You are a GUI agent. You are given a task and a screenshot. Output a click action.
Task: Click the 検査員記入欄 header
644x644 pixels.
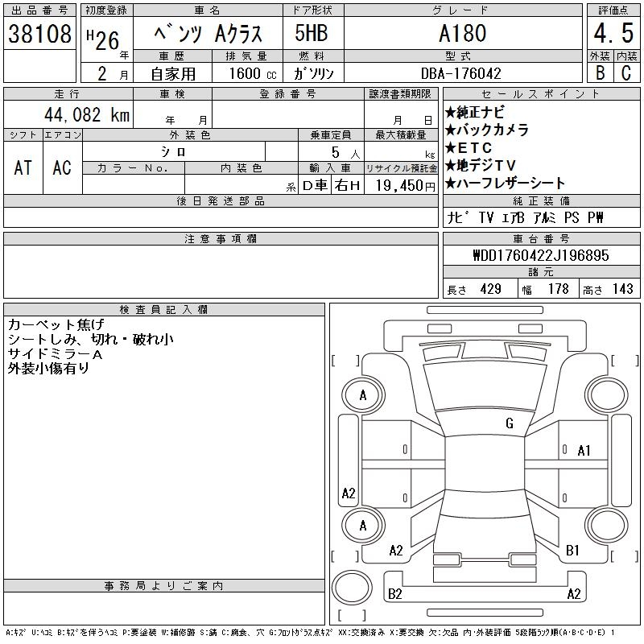point(164,310)
